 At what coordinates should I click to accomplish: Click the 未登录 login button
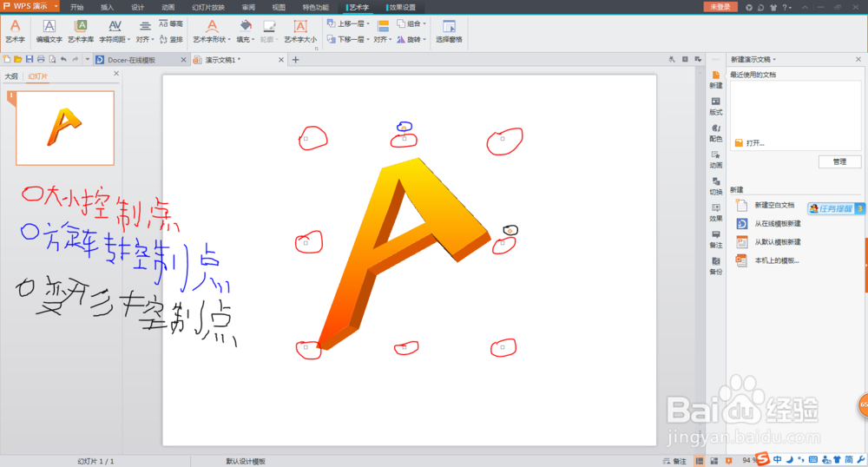pyautogui.click(x=720, y=7)
